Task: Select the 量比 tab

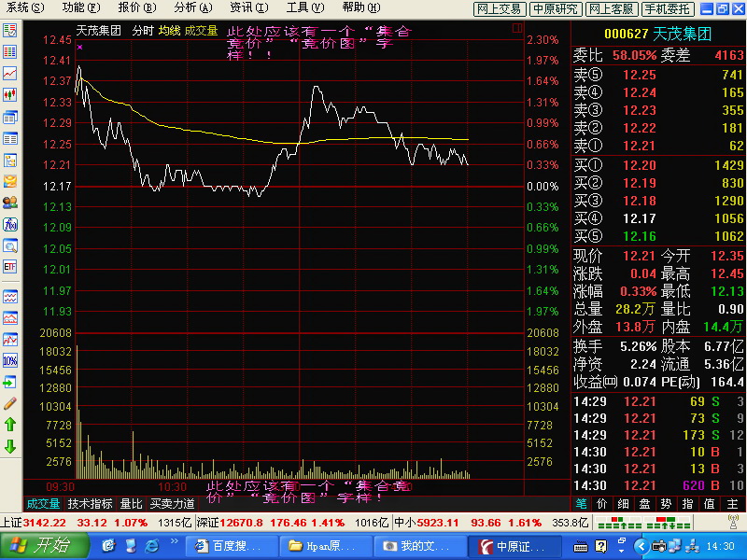Action: (132, 504)
